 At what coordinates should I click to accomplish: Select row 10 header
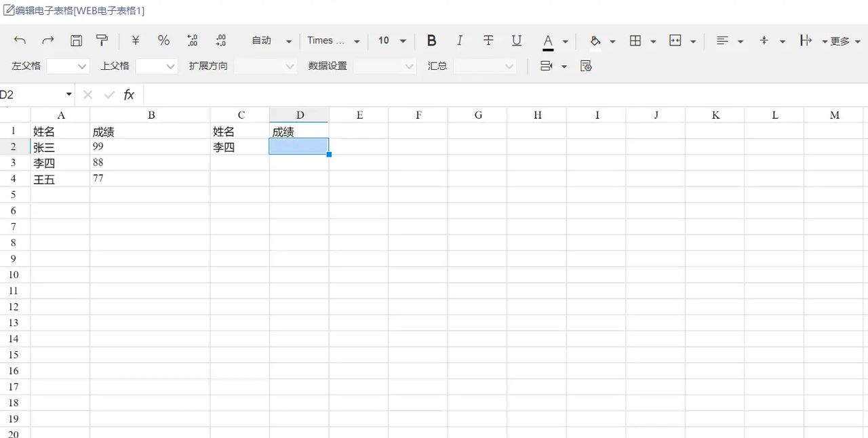click(x=14, y=275)
